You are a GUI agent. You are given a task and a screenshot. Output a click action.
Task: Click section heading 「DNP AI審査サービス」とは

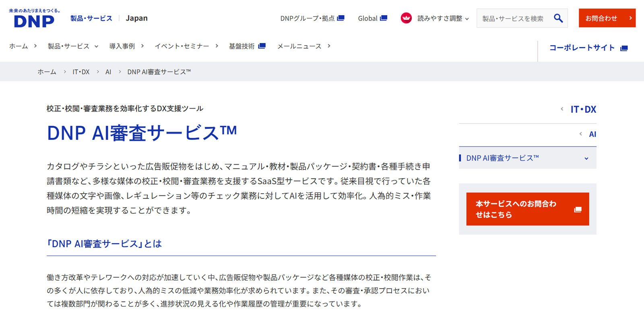[x=104, y=244]
